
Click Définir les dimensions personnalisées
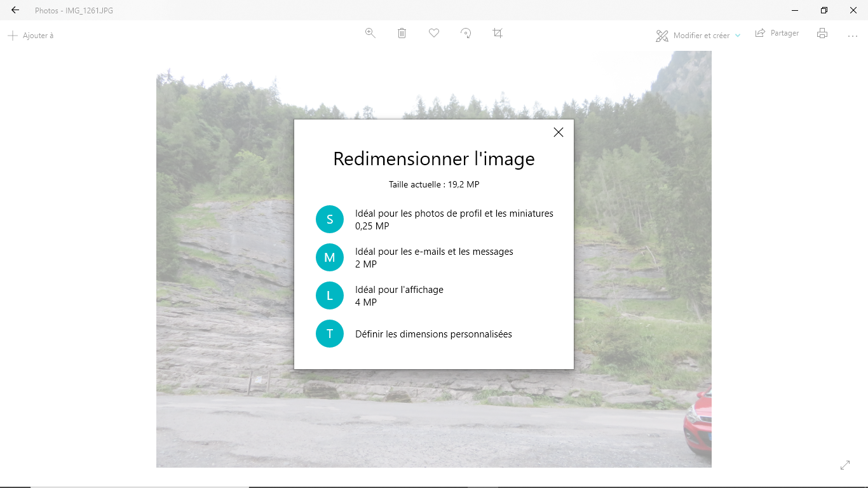tap(433, 334)
